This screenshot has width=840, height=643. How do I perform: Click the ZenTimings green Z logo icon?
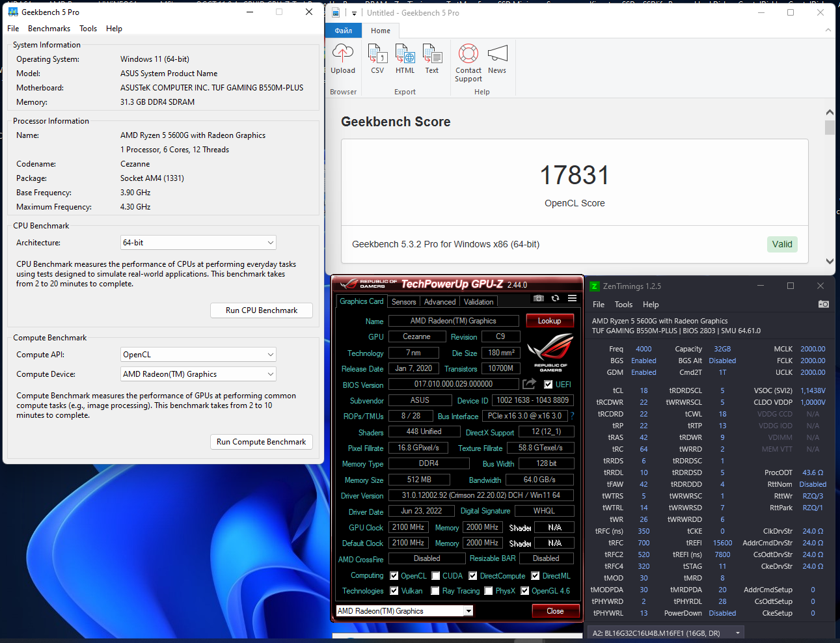[x=595, y=286]
